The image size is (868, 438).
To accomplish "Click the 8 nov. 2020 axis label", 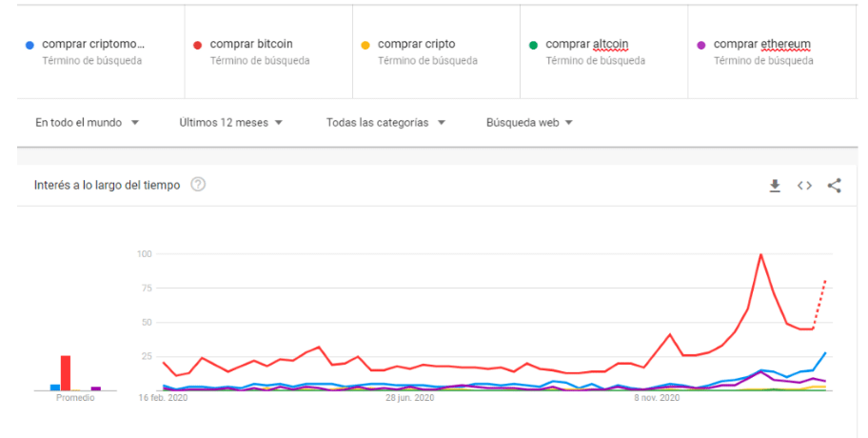I will point(657,399).
